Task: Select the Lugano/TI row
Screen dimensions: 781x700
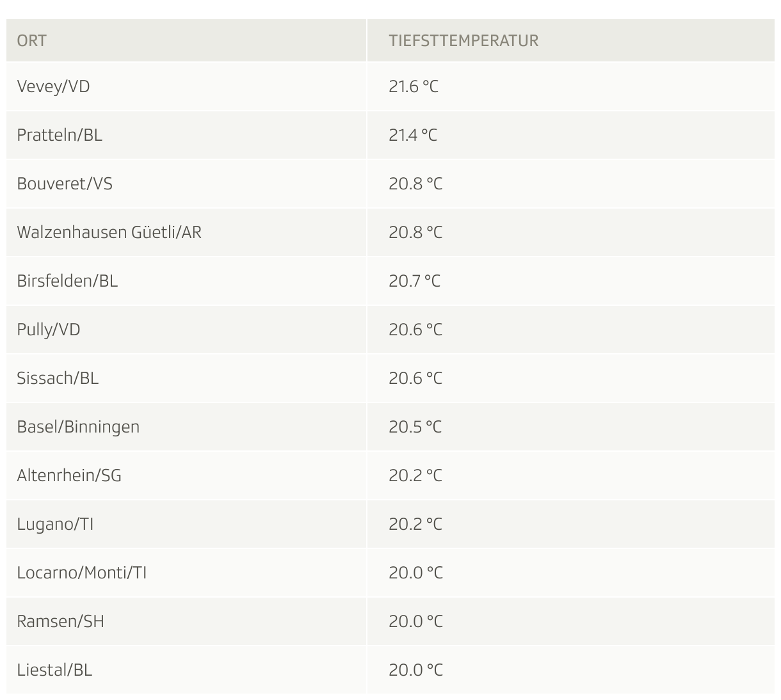Action: pyautogui.click(x=390, y=524)
